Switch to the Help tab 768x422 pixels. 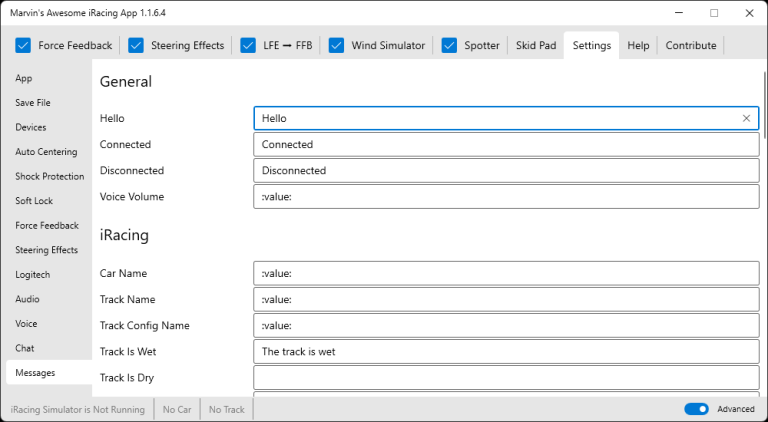[638, 45]
